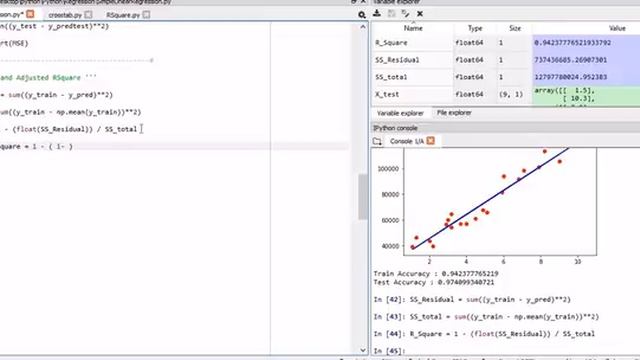Click the 'and Adjusted RSquare' comment line
Viewport: 640px width, 360px height.
48,78
